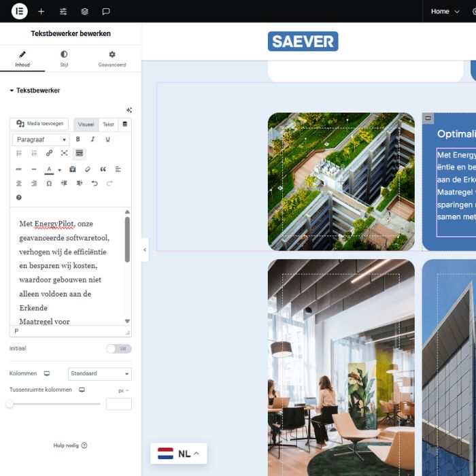Insert special character omega icon
Screen dimensions: 476x476
point(49,184)
